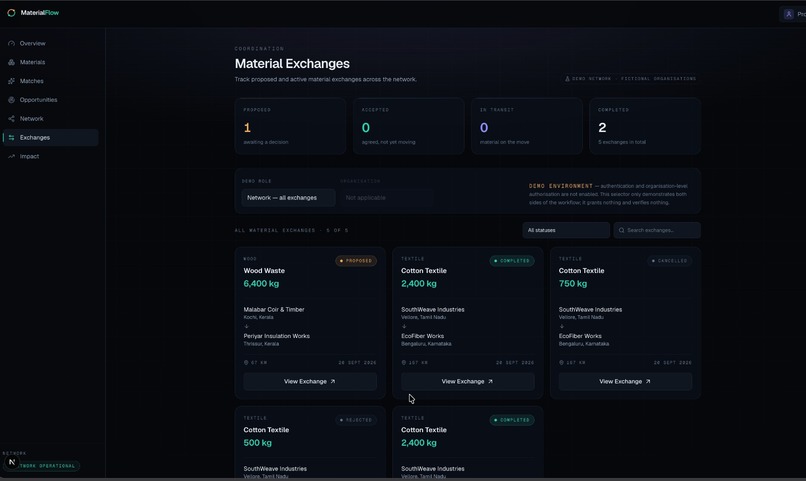Click the Cancelled status badge
806x481 pixels.
(669, 261)
